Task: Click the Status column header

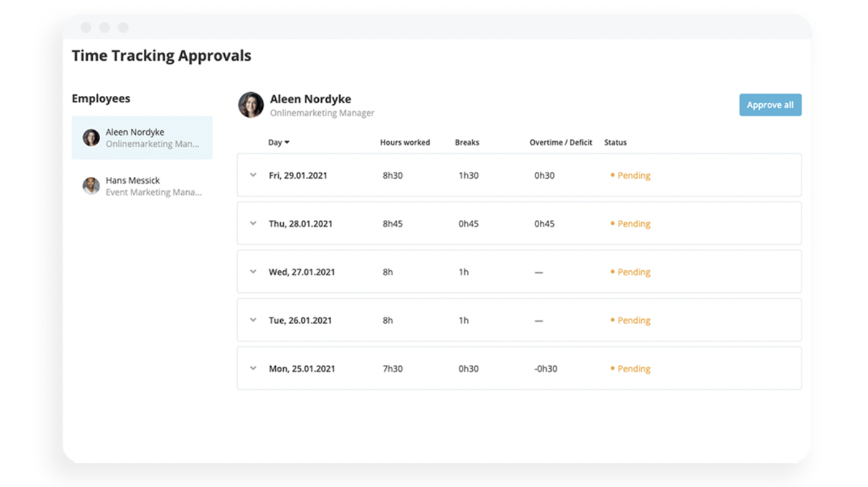Action: pos(615,143)
